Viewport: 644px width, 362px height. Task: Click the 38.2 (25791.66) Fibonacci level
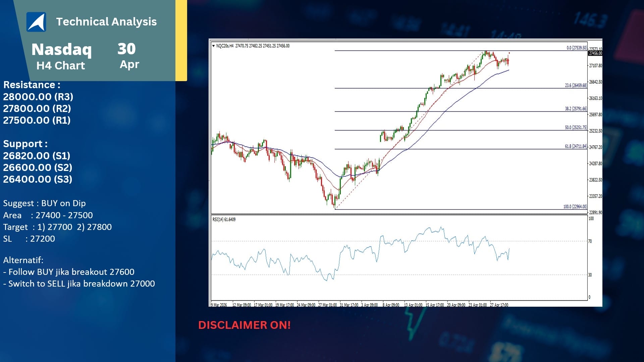[x=576, y=109]
